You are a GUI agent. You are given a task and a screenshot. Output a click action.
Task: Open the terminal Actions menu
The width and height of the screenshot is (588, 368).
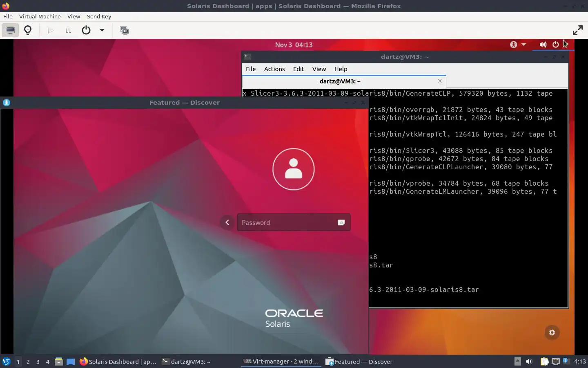point(274,69)
